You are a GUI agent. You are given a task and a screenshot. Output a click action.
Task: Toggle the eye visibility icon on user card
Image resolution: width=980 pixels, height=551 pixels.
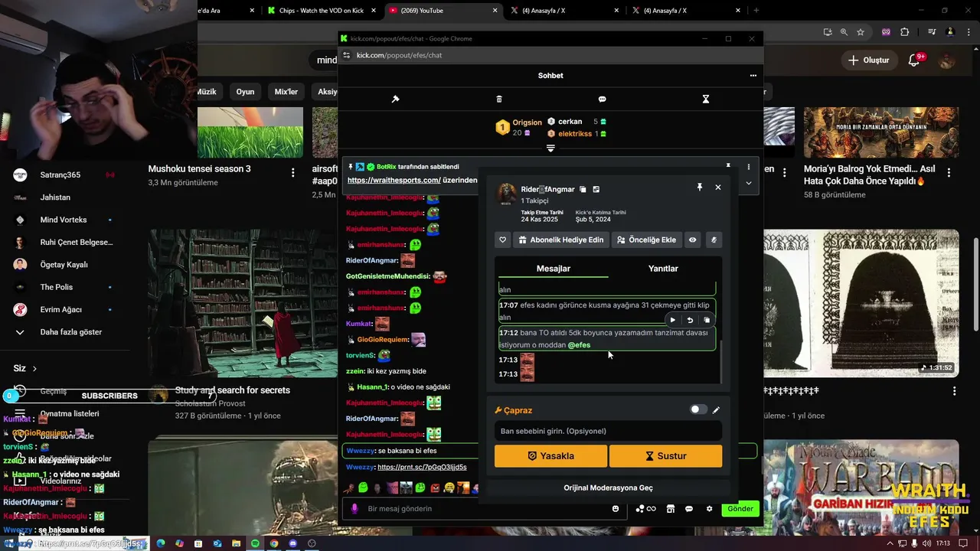pos(692,240)
